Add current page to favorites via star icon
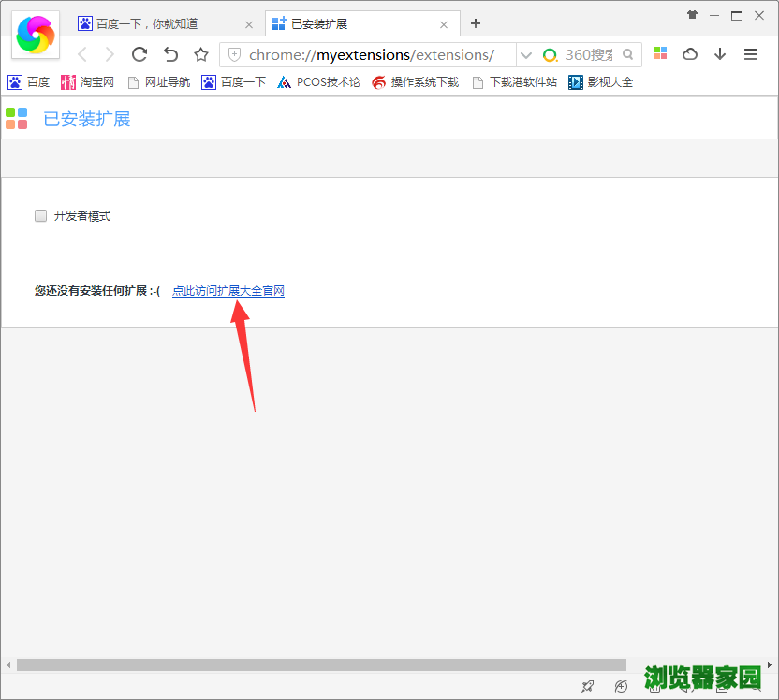This screenshot has width=779, height=700. [200, 54]
